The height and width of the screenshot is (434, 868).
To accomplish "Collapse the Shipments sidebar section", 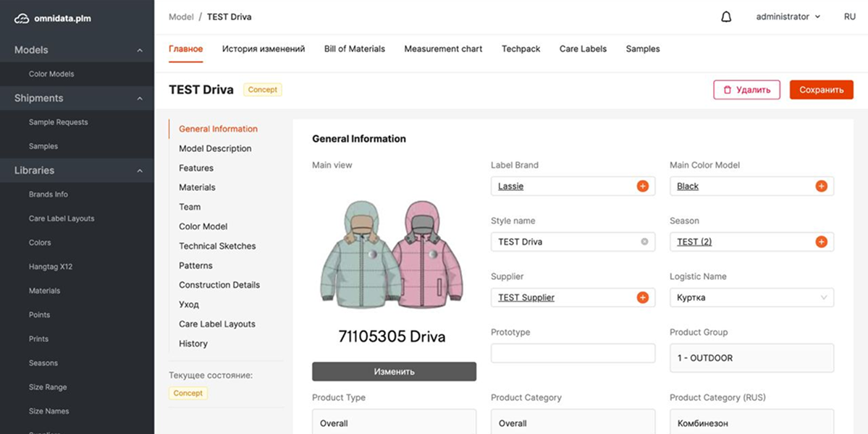I will (x=140, y=98).
